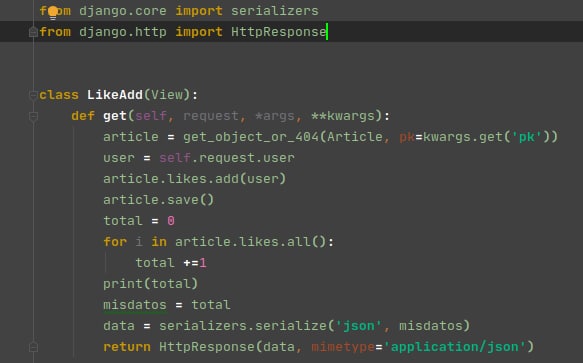Click the 'pk' string literal in kwargs.get
583x363 pixels.
coord(526,137)
